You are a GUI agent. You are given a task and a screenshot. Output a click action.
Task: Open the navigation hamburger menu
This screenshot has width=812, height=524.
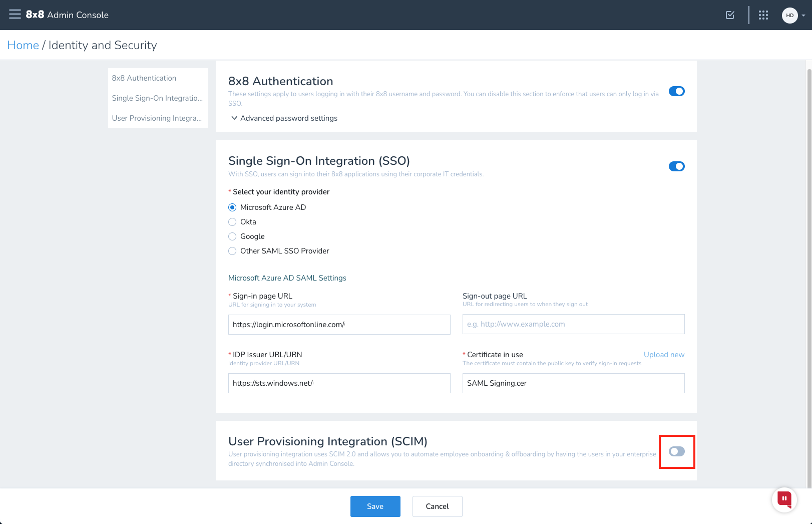coord(15,15)
